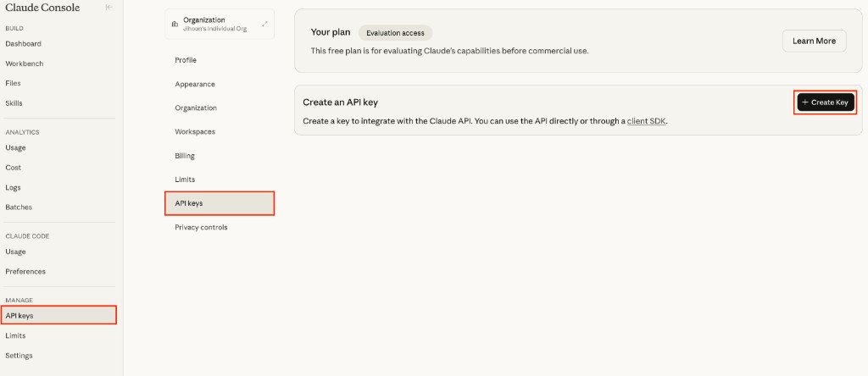Select Skills in the sidebar
868x376 pixels.
click(14, 103)
